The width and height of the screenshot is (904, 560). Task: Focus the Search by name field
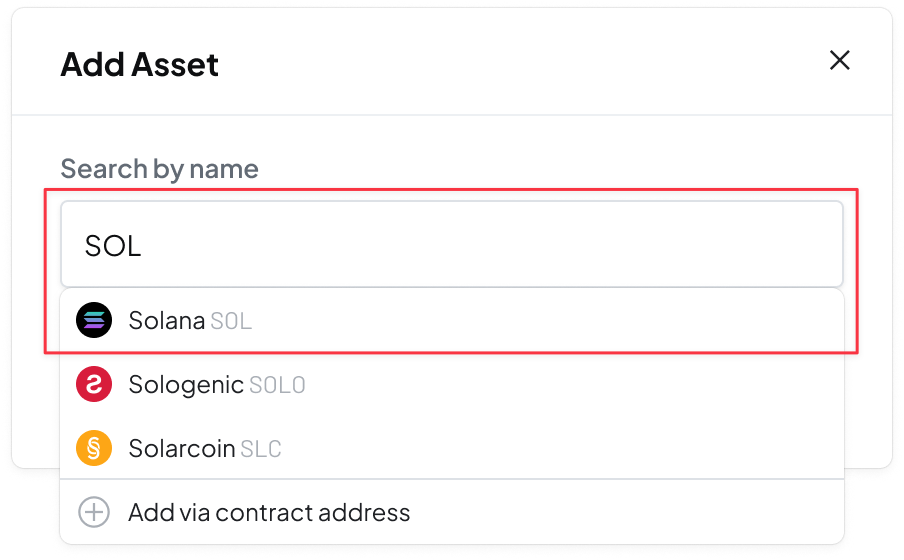450,245
